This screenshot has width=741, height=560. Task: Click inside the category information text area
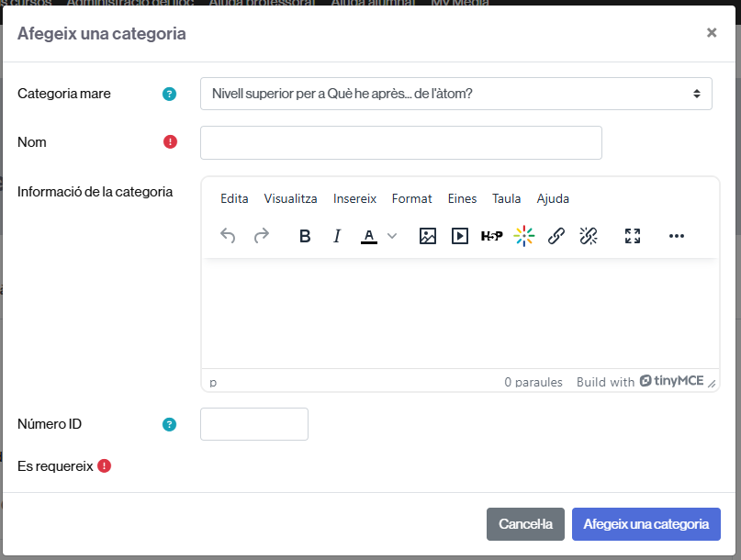coord(460,313)
